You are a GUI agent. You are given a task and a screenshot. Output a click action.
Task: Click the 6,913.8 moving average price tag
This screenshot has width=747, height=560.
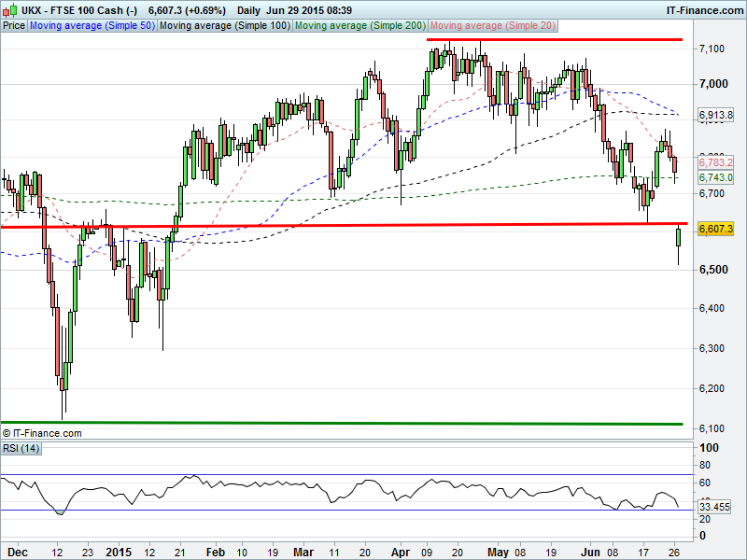pos(717,115)
